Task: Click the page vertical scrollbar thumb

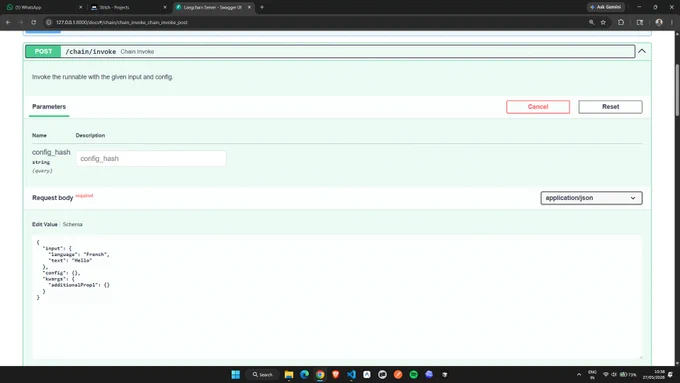Action: click(x=677, y=90)
